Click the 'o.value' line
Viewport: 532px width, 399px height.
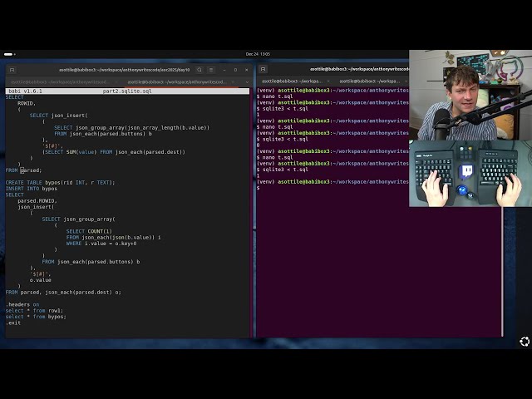click(x=41, y=280)
